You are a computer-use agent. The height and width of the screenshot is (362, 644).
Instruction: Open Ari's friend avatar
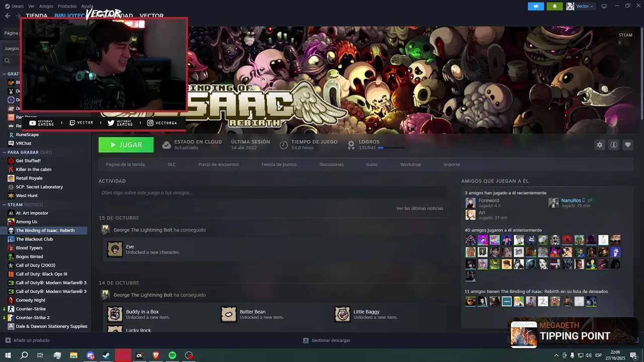(x=470, y=215)
